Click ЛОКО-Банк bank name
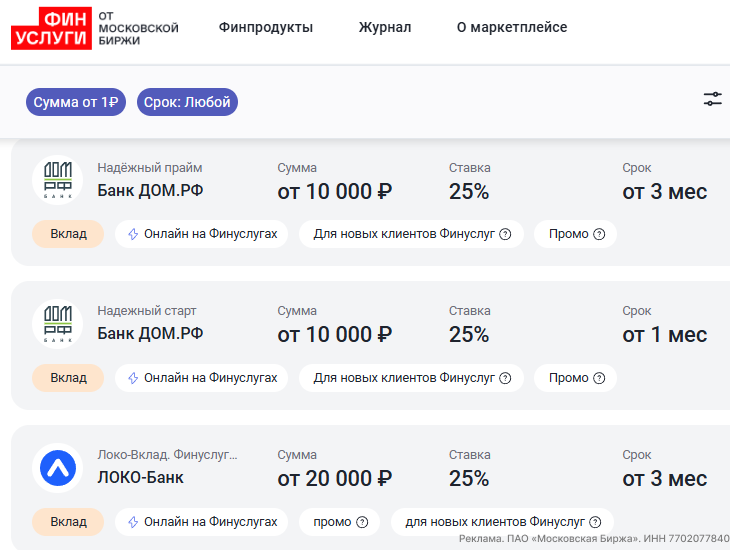Viewport: 737px width, 550px height. coord(140,478)
